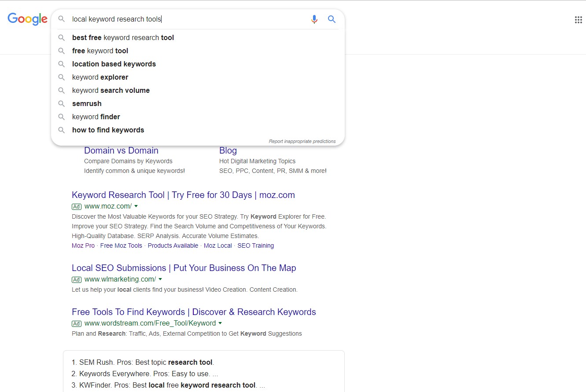The image size is (586, 392).
Task: Click the 'Moz Local' sitelink
Action: point(218,245)
